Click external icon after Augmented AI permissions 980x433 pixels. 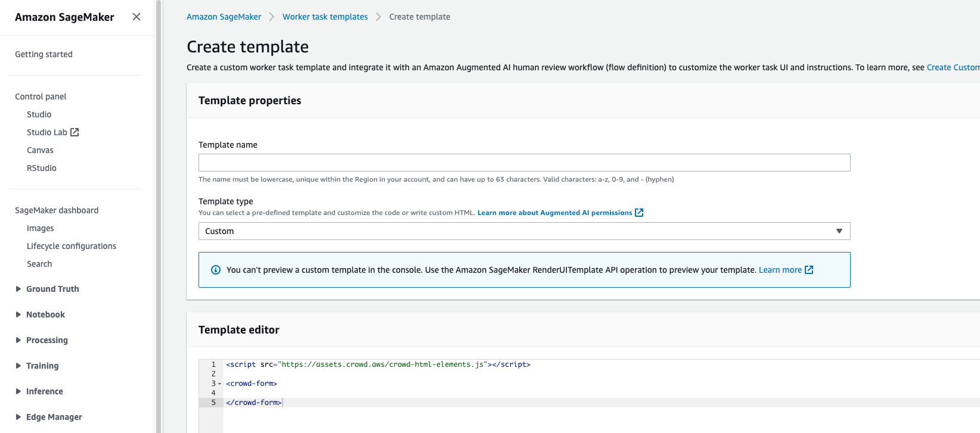(x=639, y=213)
